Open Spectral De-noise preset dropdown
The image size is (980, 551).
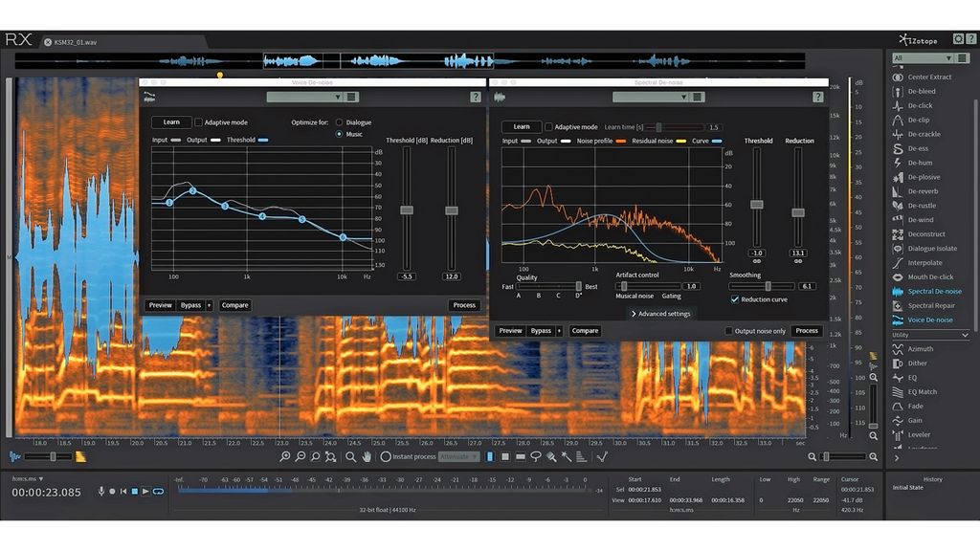(x=651, y=97)
